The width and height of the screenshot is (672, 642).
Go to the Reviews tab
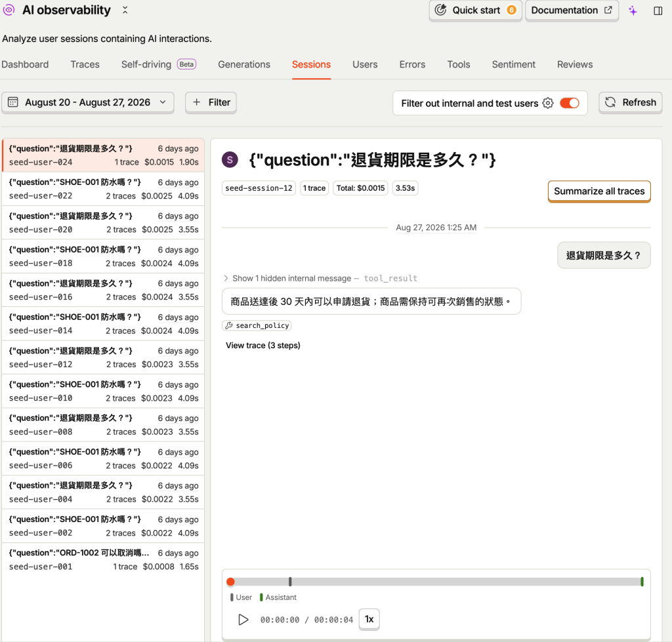pyautogui.click(x=575, y=64)
